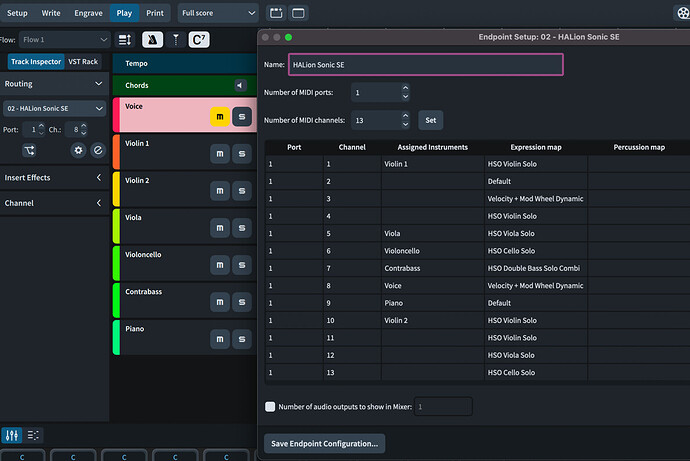Click the Set button

[431, 120]
